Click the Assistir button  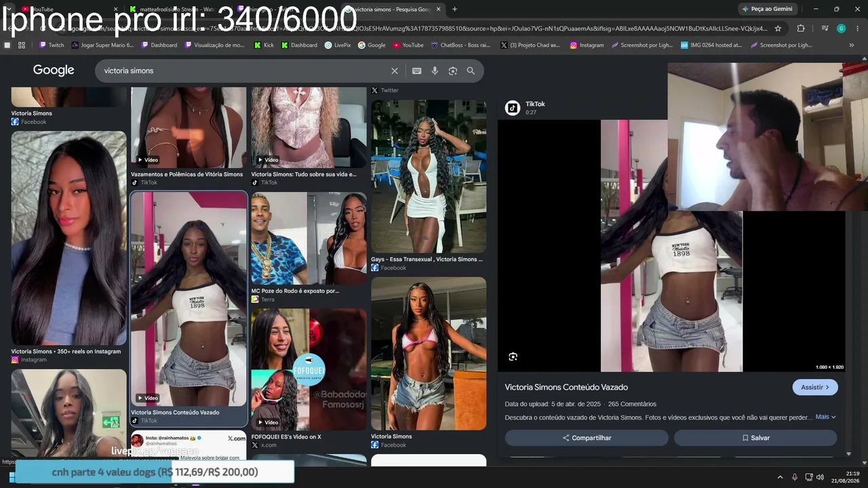815,387
